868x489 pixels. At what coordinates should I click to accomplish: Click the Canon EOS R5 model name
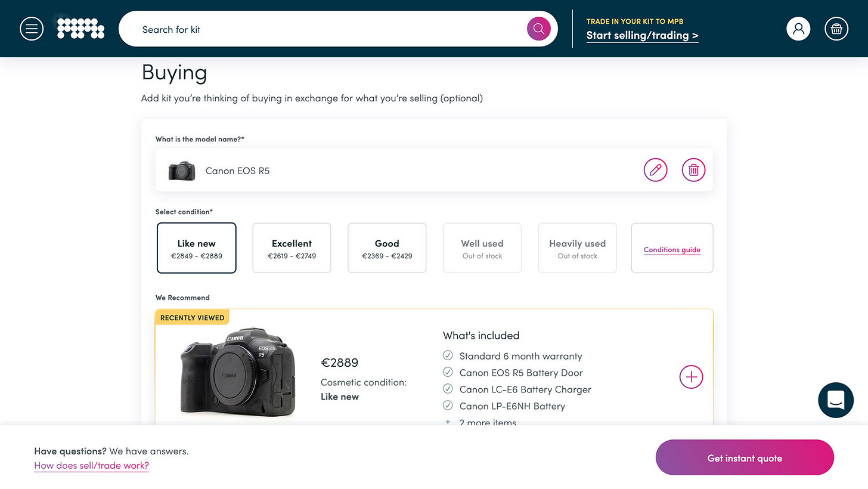point(237,171)
